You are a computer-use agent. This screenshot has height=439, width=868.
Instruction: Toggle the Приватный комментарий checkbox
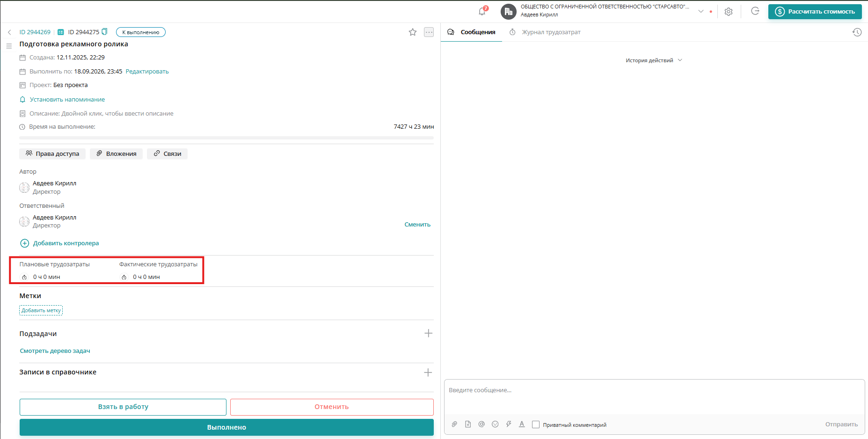tap(536, 424)
